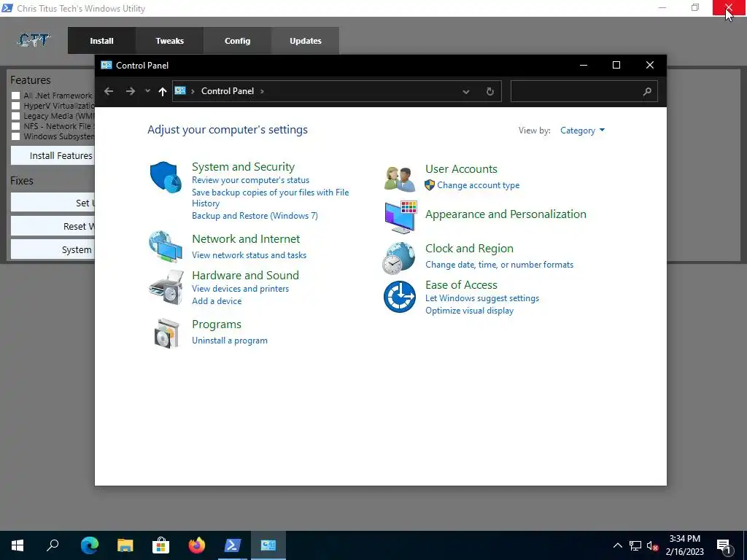Switch to Tweaks tab
Image resolution: width=747 pixels, height=560 pixels.
coord(169,41)
